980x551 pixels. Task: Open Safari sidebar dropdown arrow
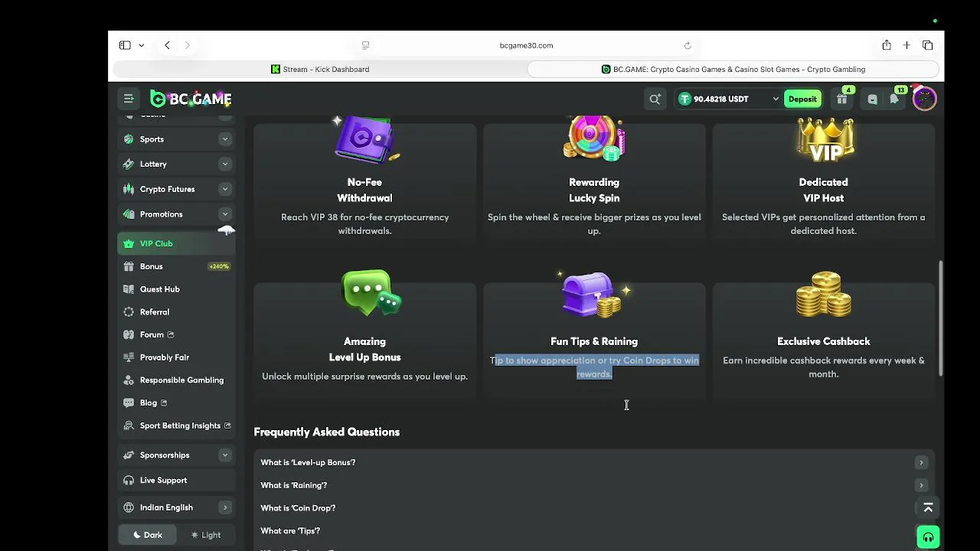tap(142, 45)
